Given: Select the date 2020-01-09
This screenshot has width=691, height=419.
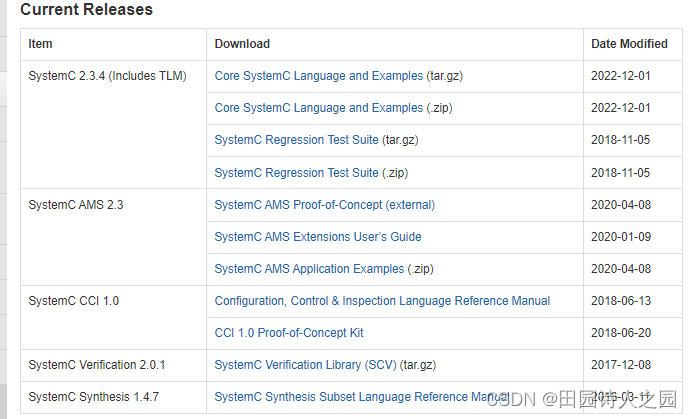Looking at the screenshot, I should click(x=621, y=237).
